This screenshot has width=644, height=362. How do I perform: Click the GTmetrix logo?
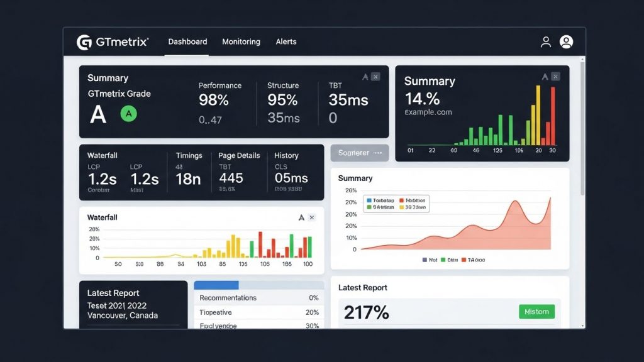coord(113,42)
